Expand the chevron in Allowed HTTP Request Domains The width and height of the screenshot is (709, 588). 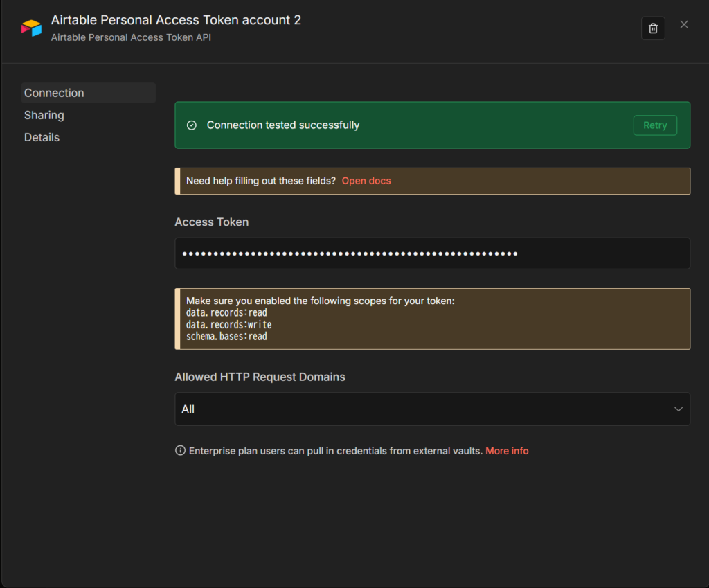pos(679,409)
